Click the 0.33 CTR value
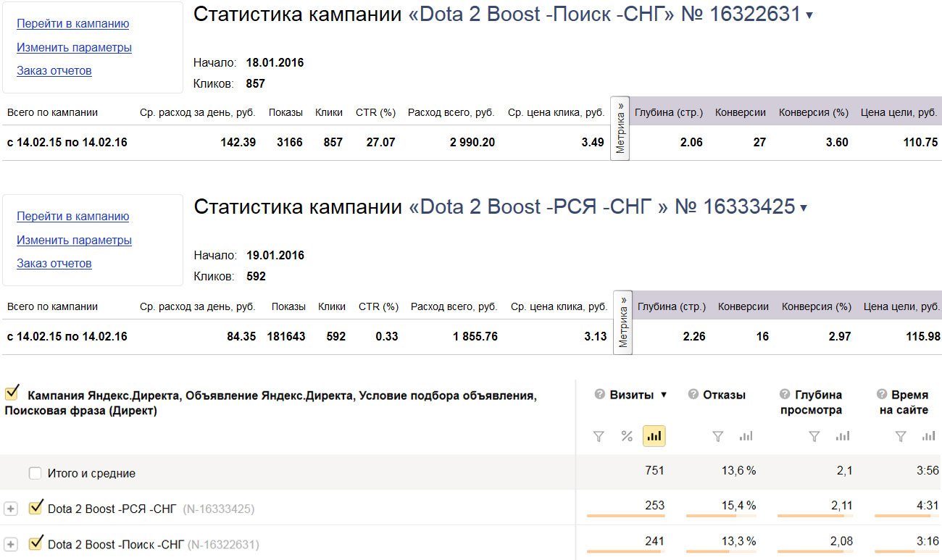This screenshot has width=942, height=560. tap(387, 337)
